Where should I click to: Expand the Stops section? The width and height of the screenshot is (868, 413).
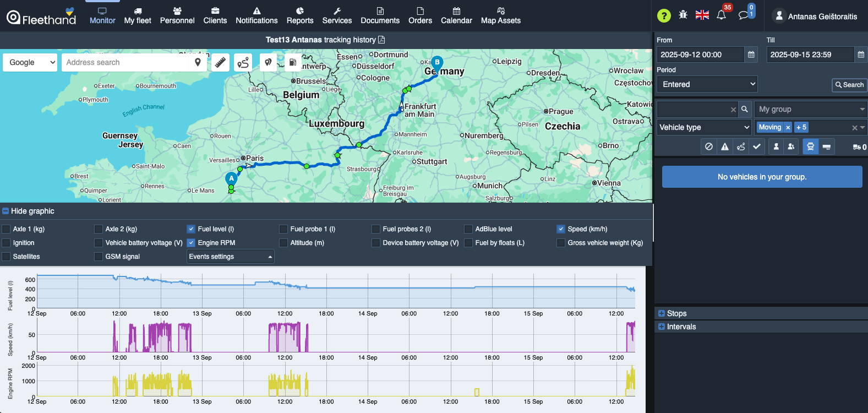pyautogui.click(x=676, y=313)
